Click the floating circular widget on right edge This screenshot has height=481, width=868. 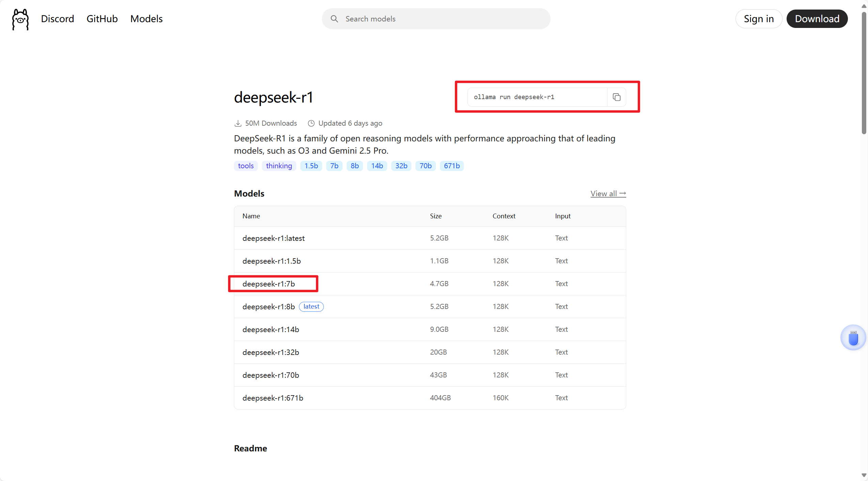click(853, 337)
